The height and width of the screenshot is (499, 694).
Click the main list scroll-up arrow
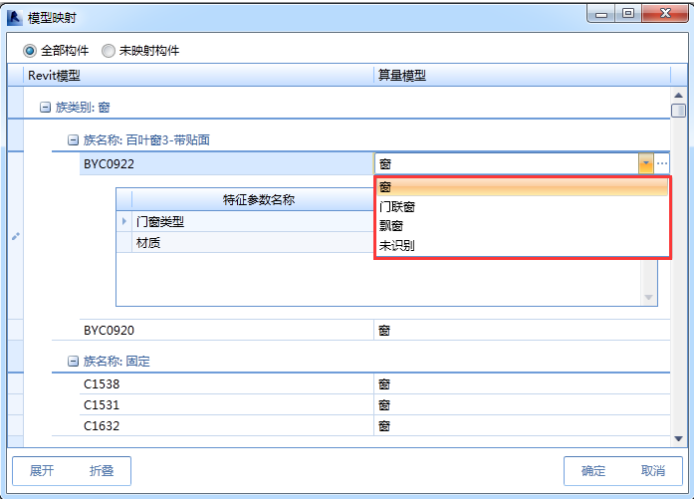(679, 95)
